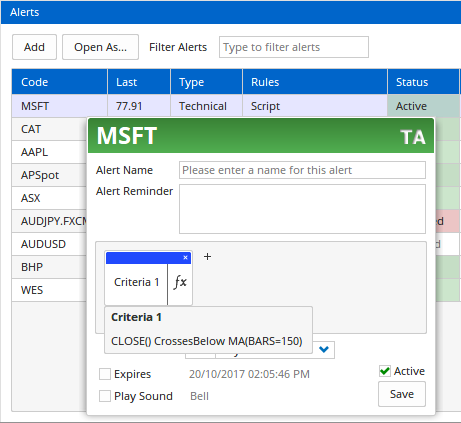The height and width of the screenshot is (423, 461).
Task: Click the Technical type cell for MSFT
Action: [x=206, y=106]
